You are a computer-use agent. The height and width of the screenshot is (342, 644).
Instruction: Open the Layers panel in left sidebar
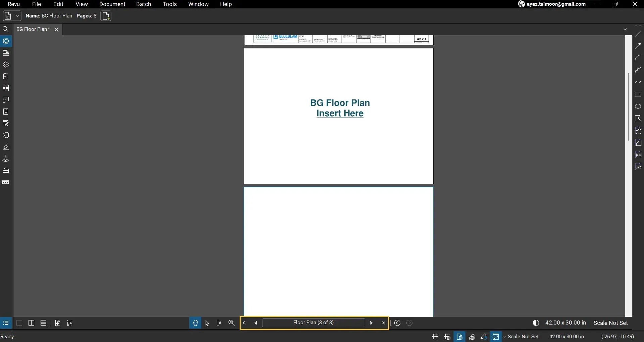point(6,65)
